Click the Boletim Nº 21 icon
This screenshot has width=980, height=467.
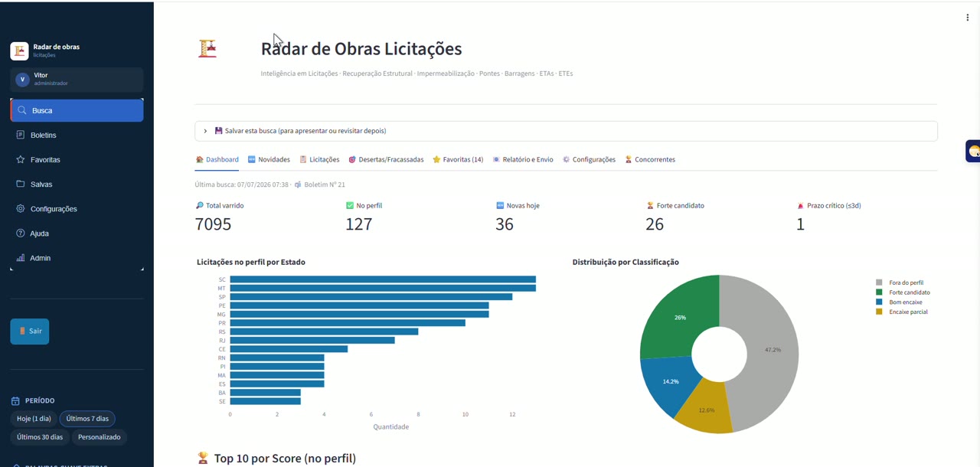pos(298,185)
